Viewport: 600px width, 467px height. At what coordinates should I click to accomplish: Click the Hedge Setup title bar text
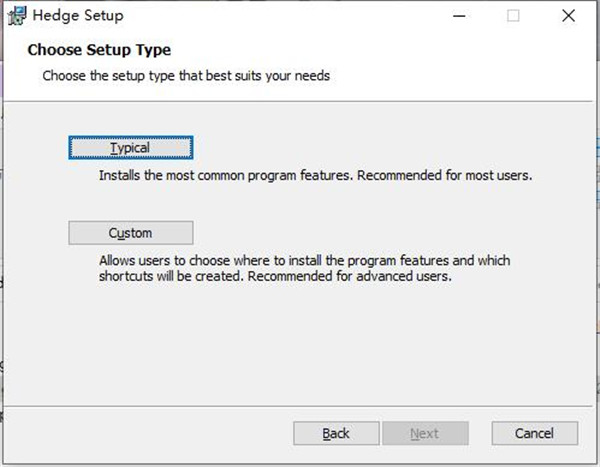pos(78,16)
